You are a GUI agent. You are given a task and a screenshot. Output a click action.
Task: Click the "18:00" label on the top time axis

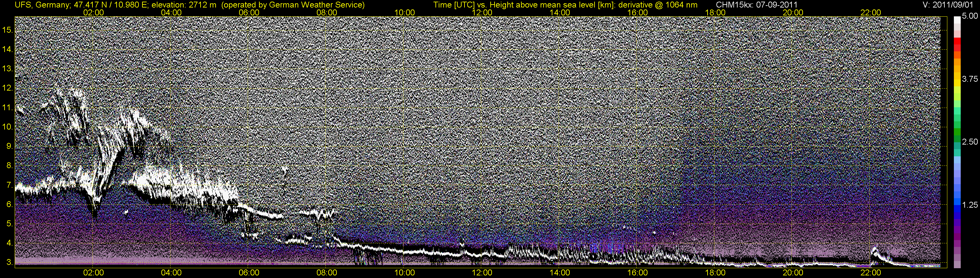click(715, 12)
